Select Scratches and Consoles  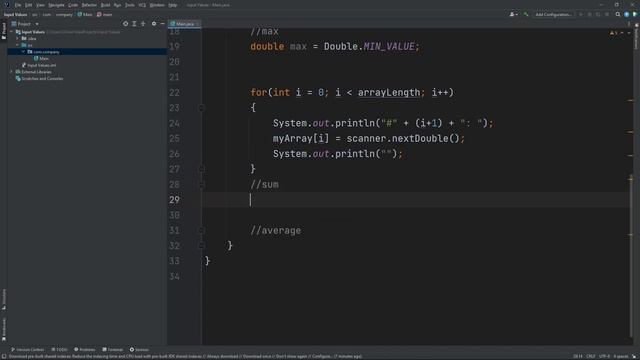tap(39, 78)
